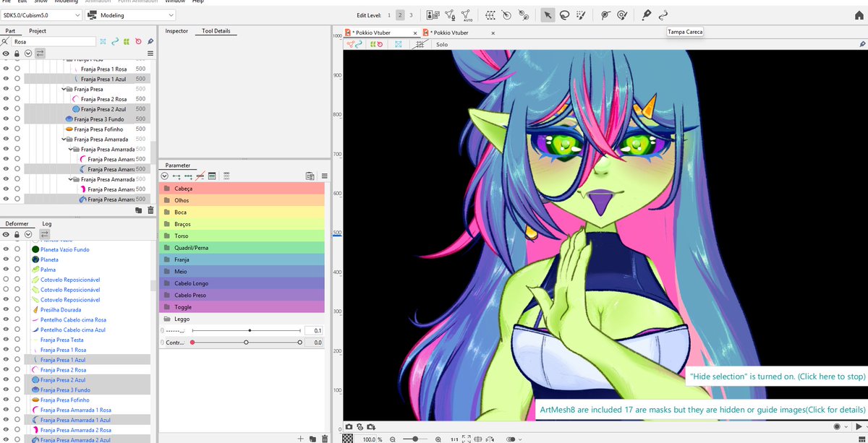Open Part panel hamburger menu

click(x=150, y=53)
